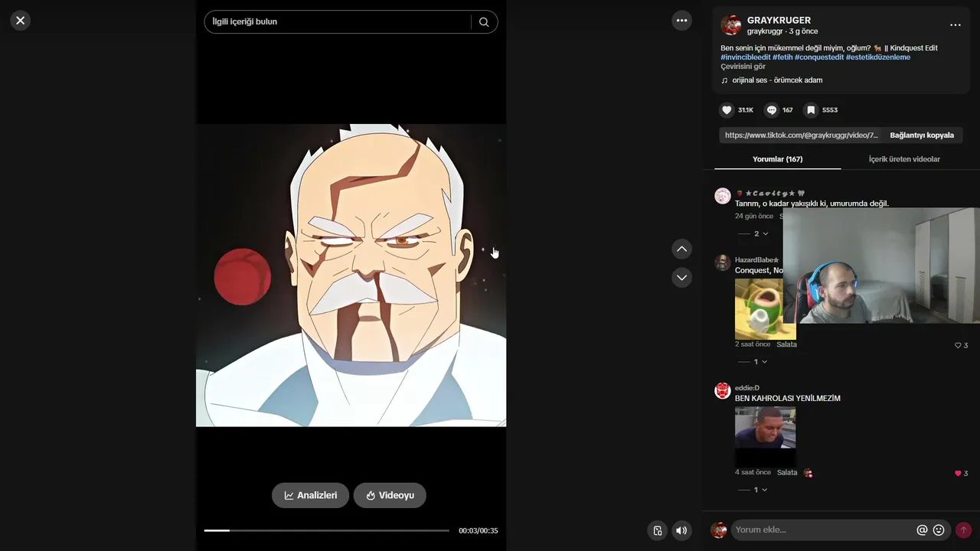
Task: Click the GRAYKRUGER username
Action: coord(779,20)
